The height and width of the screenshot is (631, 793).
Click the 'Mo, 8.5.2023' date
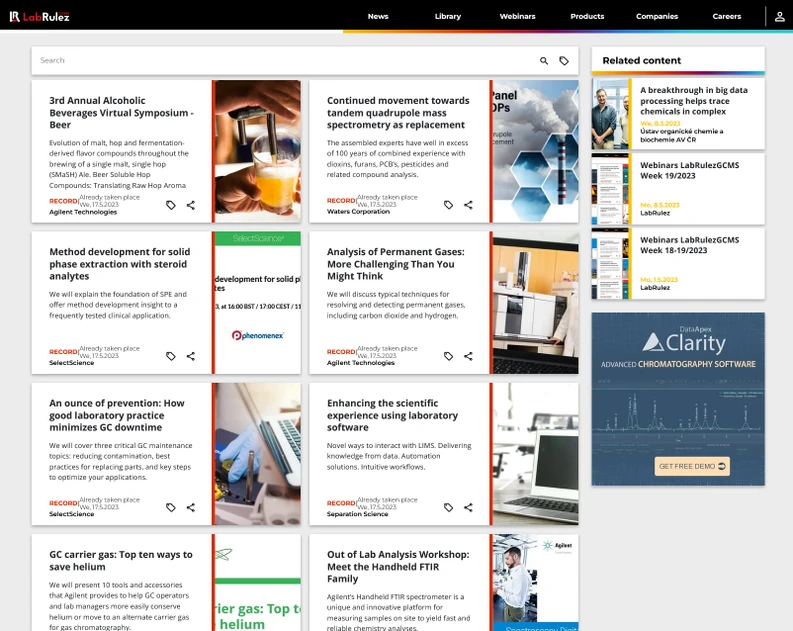[x=659, y=205]
